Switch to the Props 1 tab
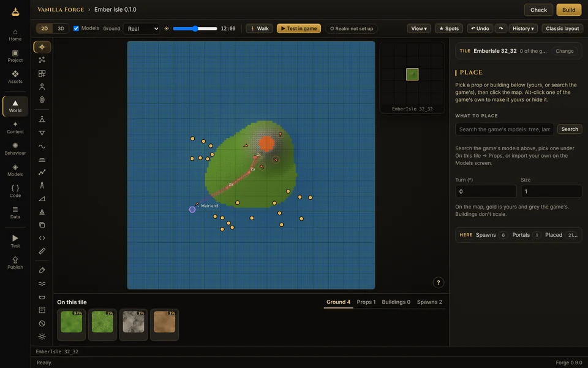Screen dimensions: 588x368 click(366, 302)
